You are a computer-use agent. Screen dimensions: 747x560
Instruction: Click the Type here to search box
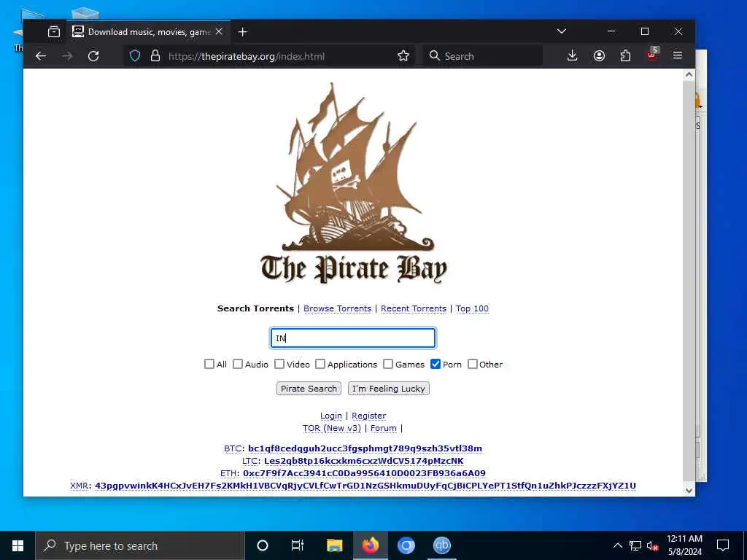click(x=140, y=545)
